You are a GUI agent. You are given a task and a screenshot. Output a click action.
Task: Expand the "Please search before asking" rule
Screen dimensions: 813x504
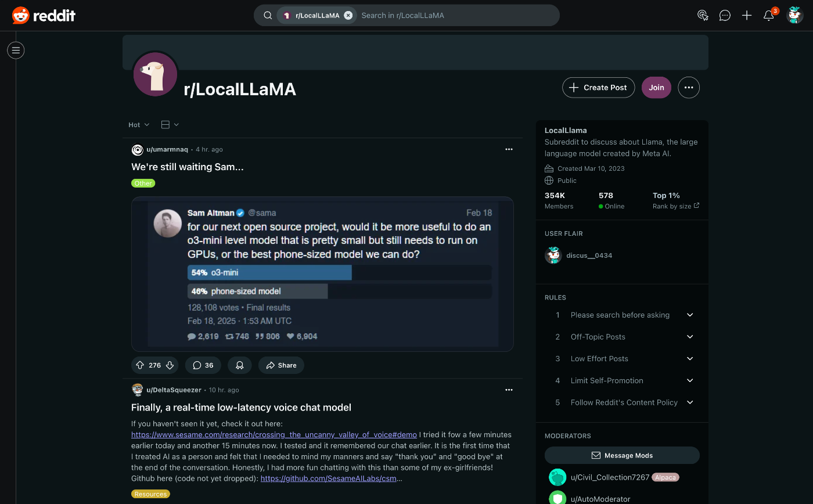pyautogui.click(x=622, y=315)
